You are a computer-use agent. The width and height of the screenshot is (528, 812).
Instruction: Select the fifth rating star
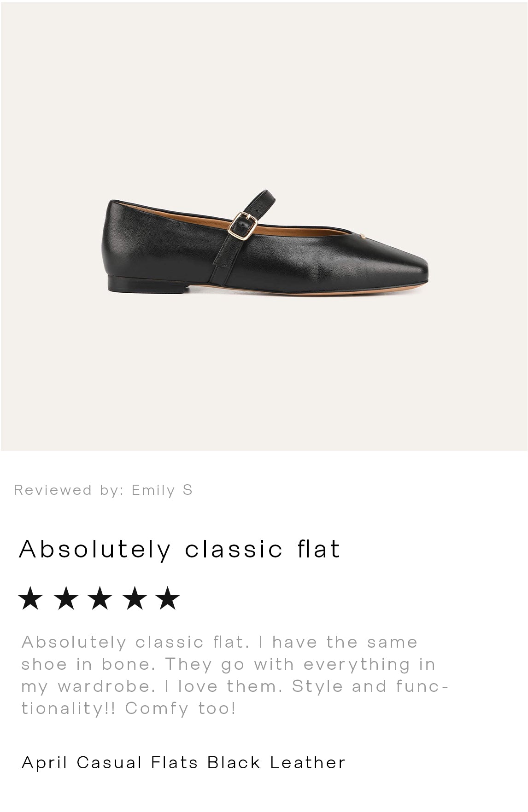click(168, 598)
